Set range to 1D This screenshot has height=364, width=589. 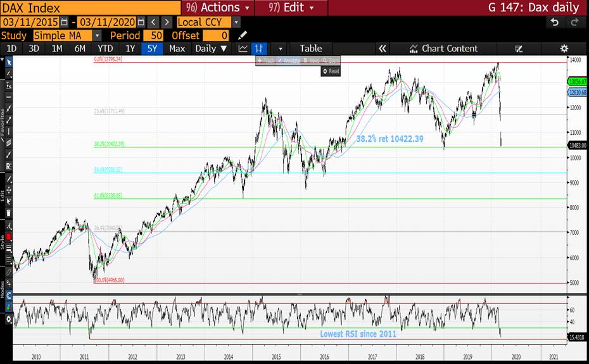11,49
